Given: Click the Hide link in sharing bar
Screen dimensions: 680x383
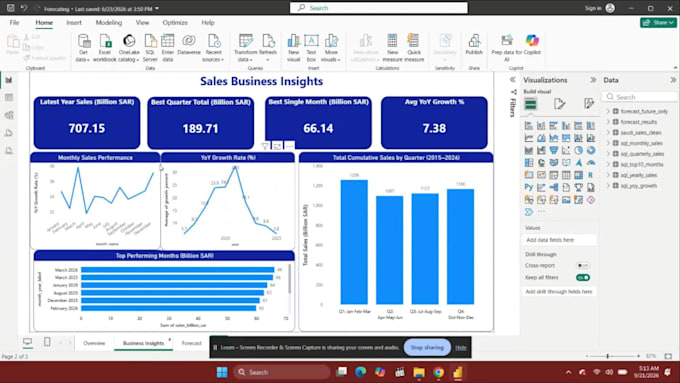Looking at the screenshot, I should [x=461, y=347].
